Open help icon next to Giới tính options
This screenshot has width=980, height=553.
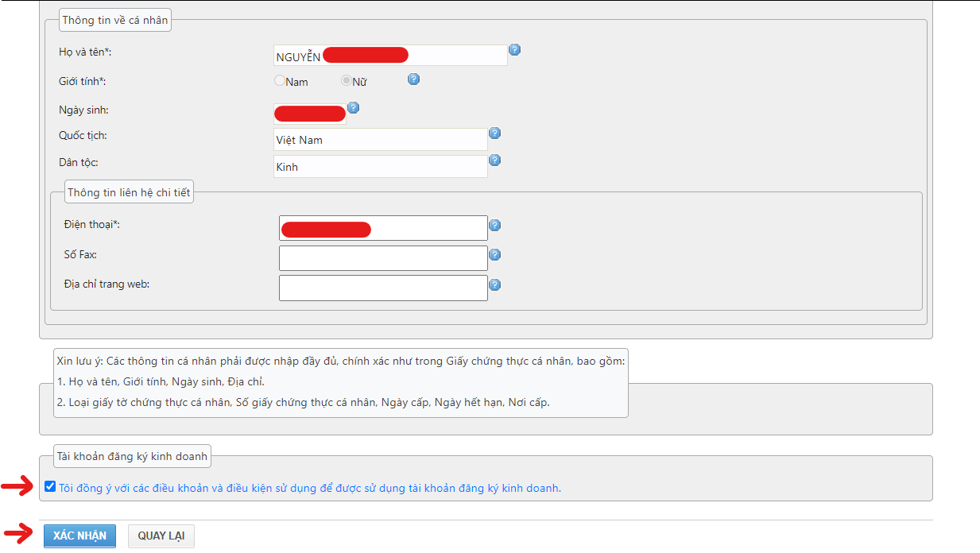413,79
